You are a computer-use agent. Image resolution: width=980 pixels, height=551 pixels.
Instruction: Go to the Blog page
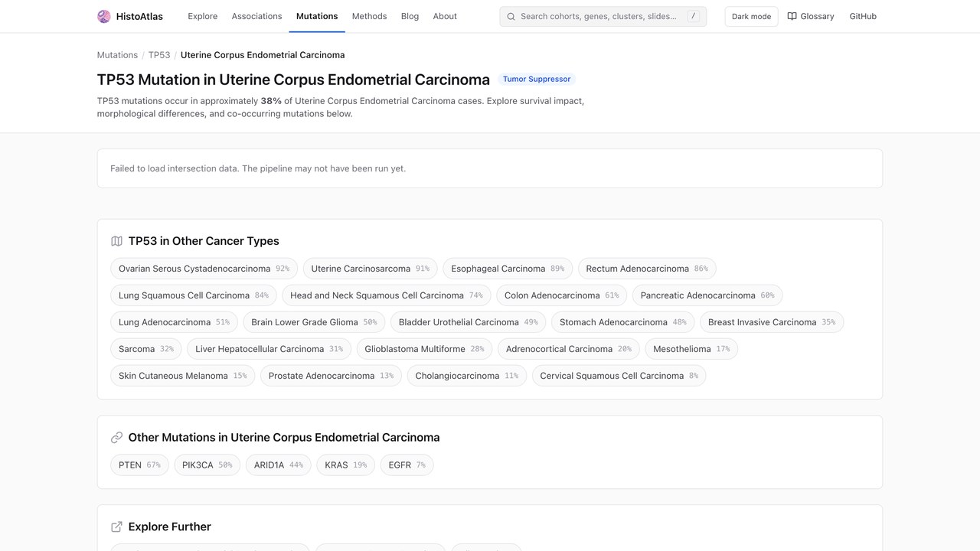click(410, 16)
